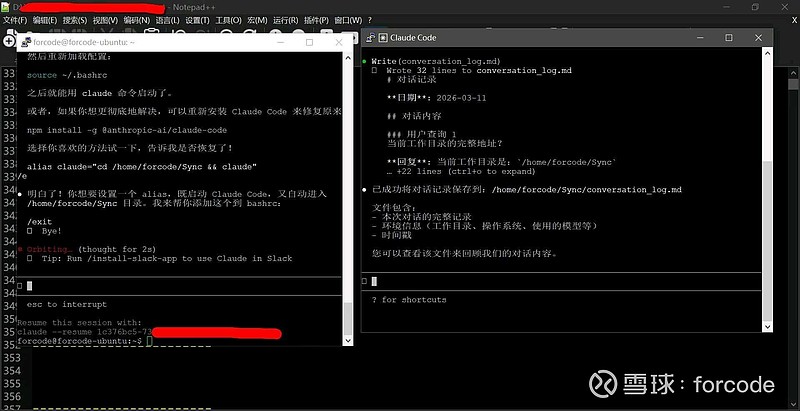The image size is (800, 411).
Task: Click the Claude Code window title icon
Action: coord(371,38)
